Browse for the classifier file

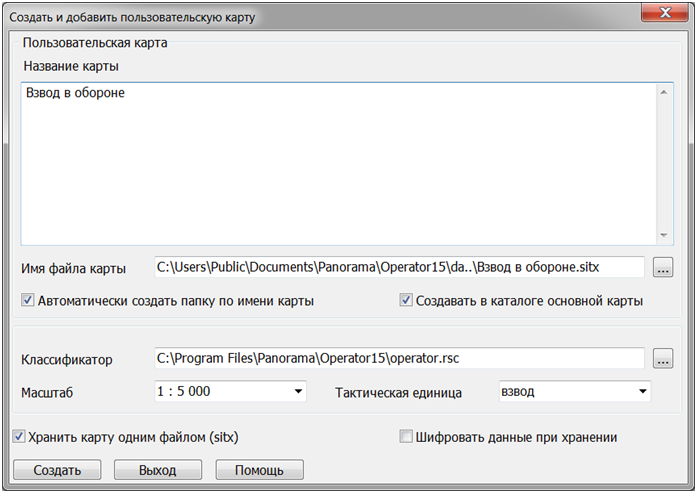pos(663,359)
